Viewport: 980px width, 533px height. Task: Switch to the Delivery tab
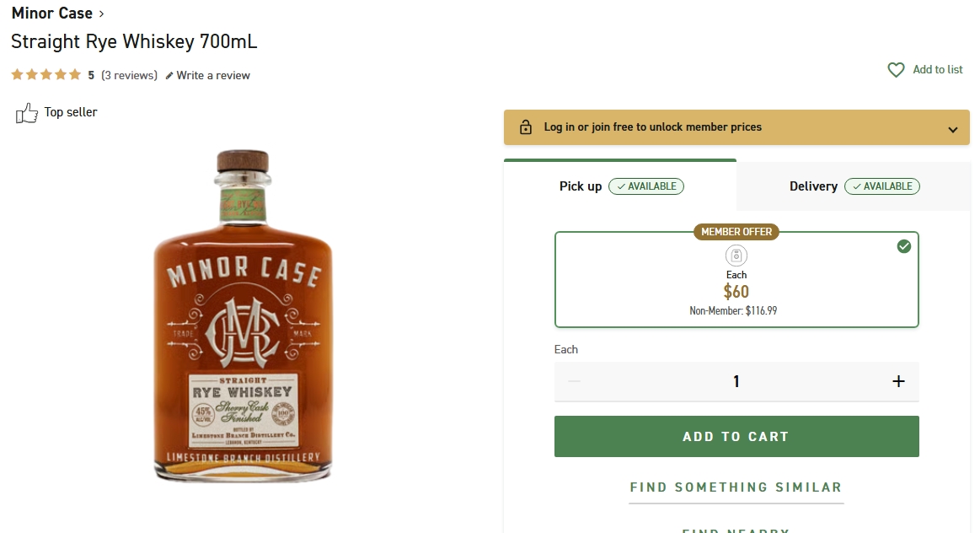tap(853, 186)
